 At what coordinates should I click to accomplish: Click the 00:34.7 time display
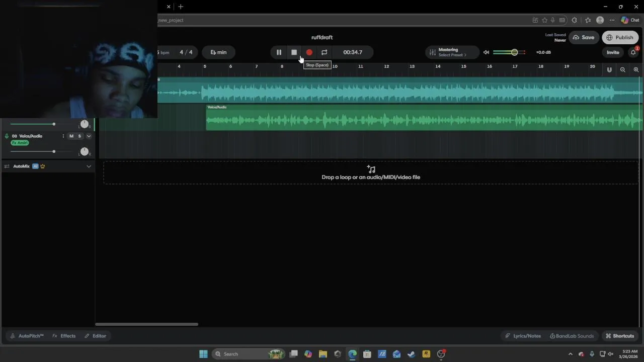352,52
